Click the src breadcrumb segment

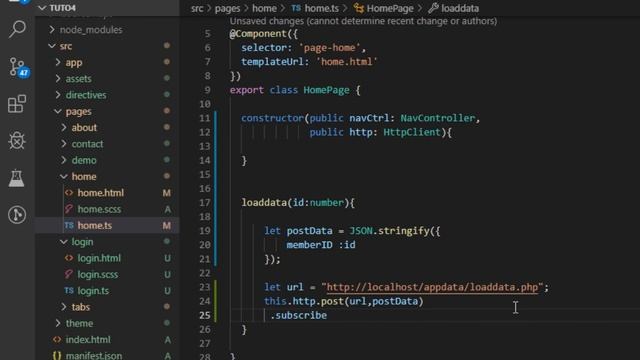coord(197,8)
